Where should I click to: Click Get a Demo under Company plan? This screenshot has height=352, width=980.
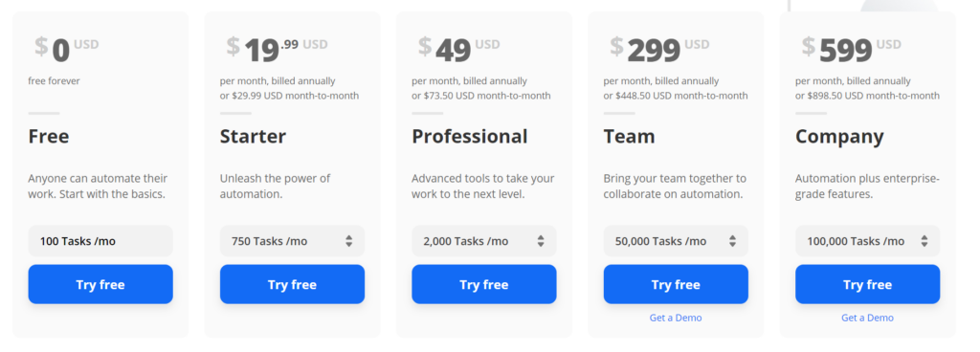point(867,318)
